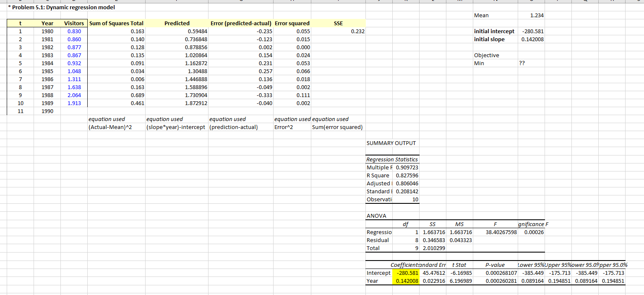Select the Adjusted R value 0.806046

click(407, 183)
